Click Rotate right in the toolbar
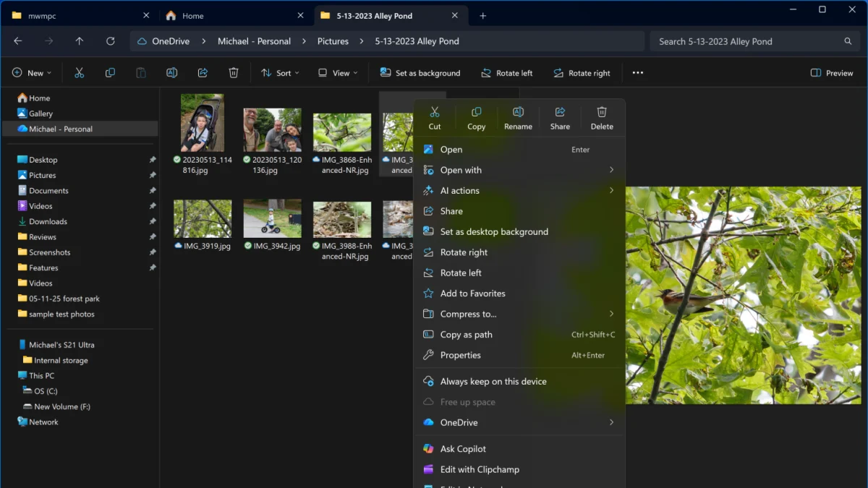The image size is (868, 488). pyautogui.click(x=582, y=73)
